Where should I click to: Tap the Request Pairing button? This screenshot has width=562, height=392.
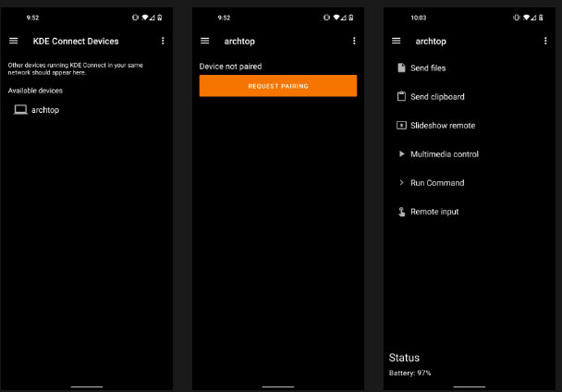click(x=278, y=86)
